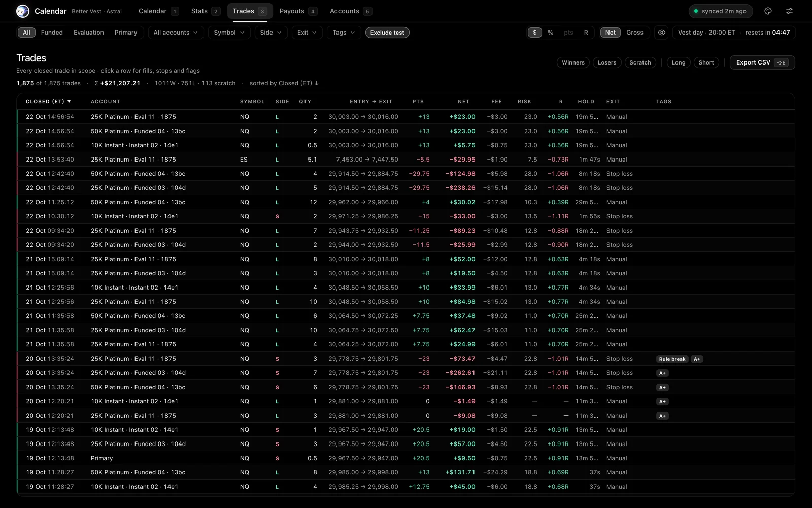812x508 pixels.
Task: Open the 22 Oct 13:53:40 ES trade row
Action: click(405, 160)
